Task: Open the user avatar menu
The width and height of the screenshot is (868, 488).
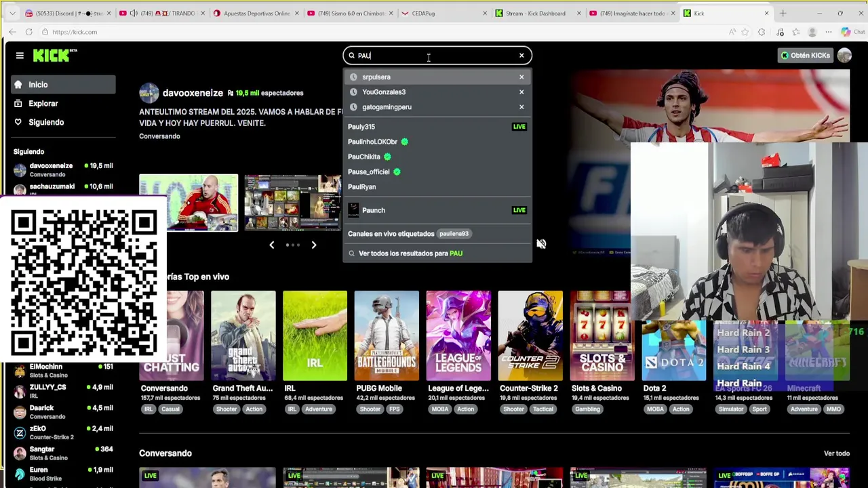Action: (844, 56)
